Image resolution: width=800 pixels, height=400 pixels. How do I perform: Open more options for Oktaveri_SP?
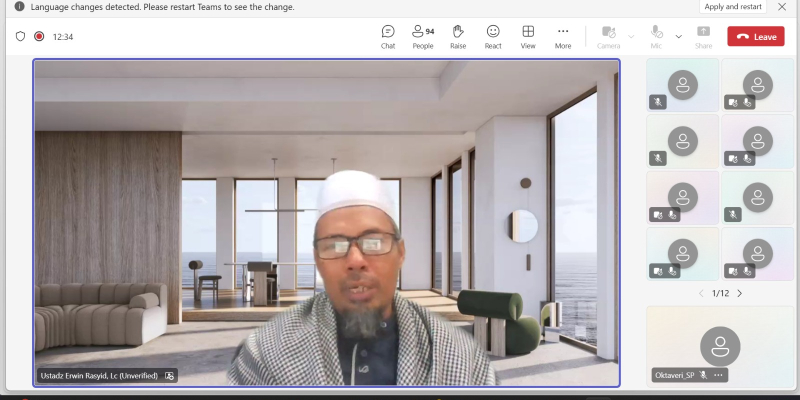[718, 376]
